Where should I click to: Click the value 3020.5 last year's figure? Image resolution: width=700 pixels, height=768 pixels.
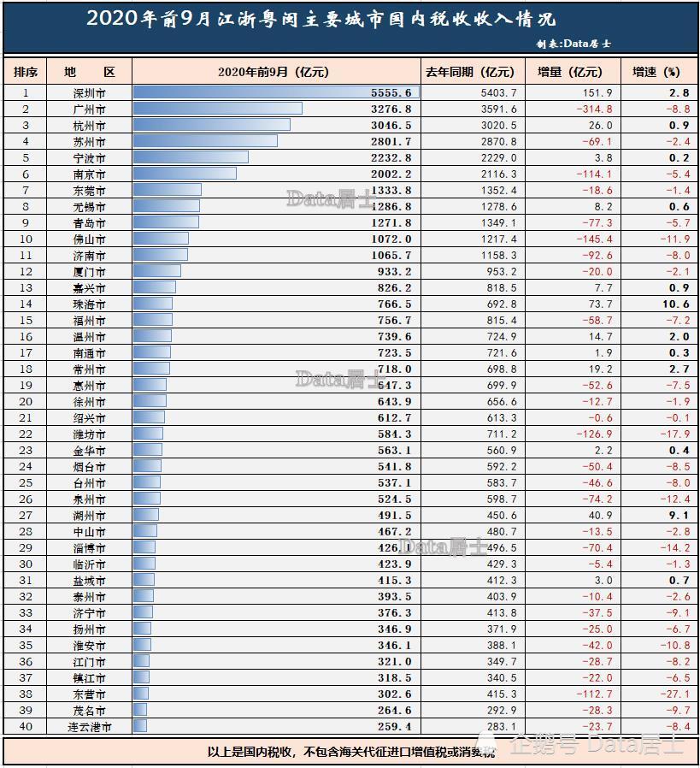tap(498, 126)
